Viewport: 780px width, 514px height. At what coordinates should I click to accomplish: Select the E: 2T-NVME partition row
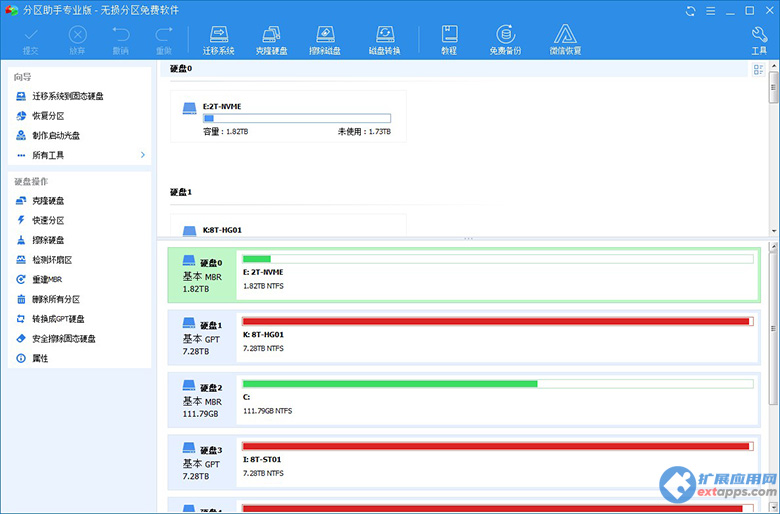click(x=498, y=275)
